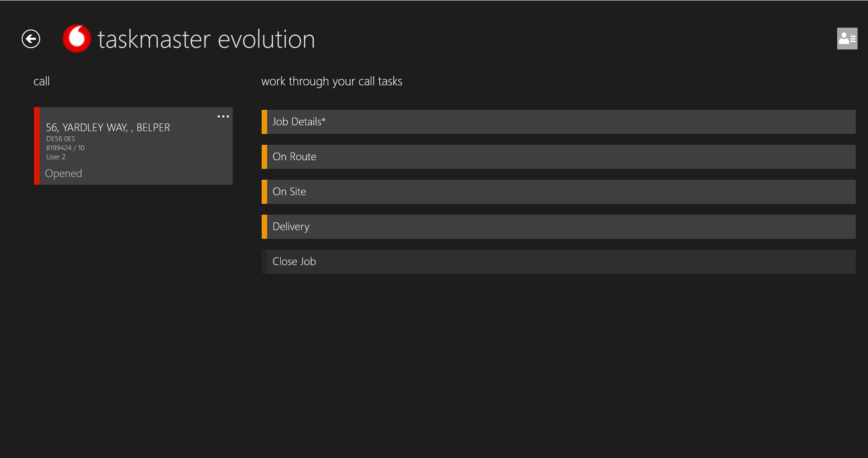Click the orange marker beside On Site
The width and height of the screenshot is (868, 458).
click(x=264, y=192)
